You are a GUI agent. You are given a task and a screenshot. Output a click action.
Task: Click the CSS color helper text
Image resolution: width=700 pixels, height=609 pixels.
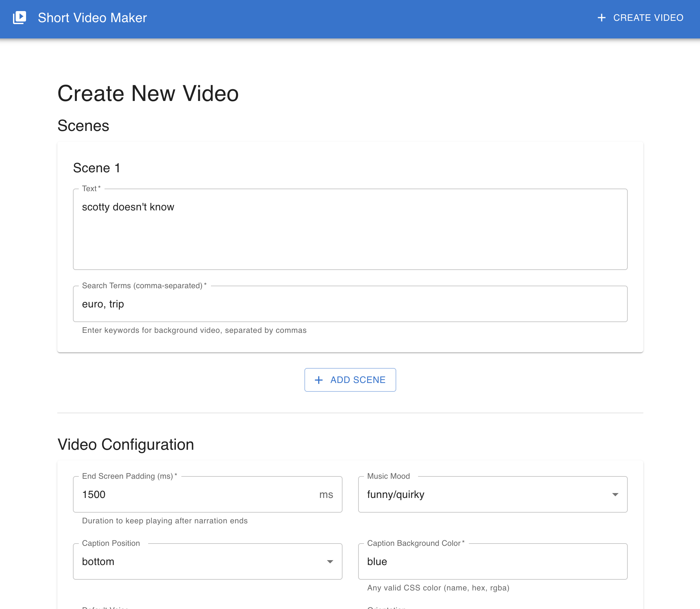tap(438, 588)
